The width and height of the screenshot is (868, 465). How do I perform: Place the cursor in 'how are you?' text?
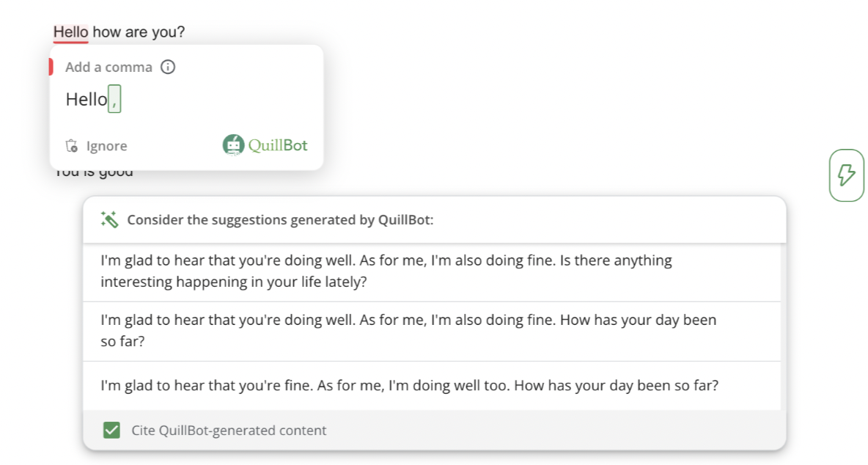[x=139, y=32]
